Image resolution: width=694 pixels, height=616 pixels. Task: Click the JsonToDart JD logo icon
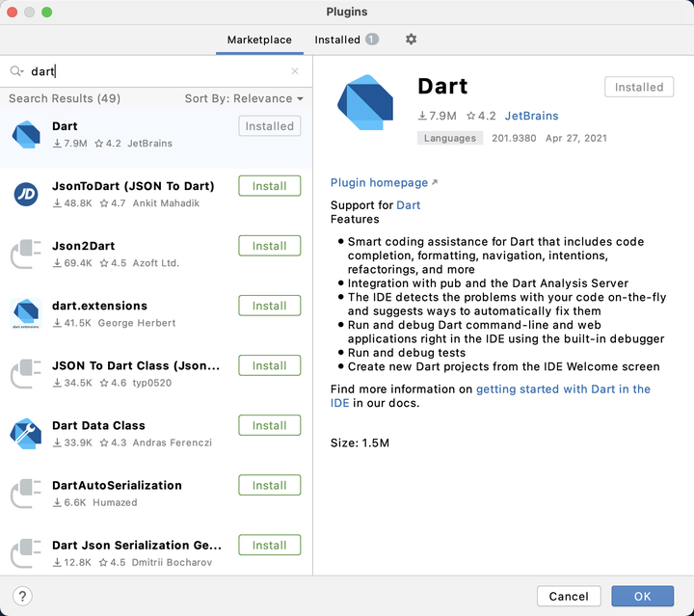[26, 195]
